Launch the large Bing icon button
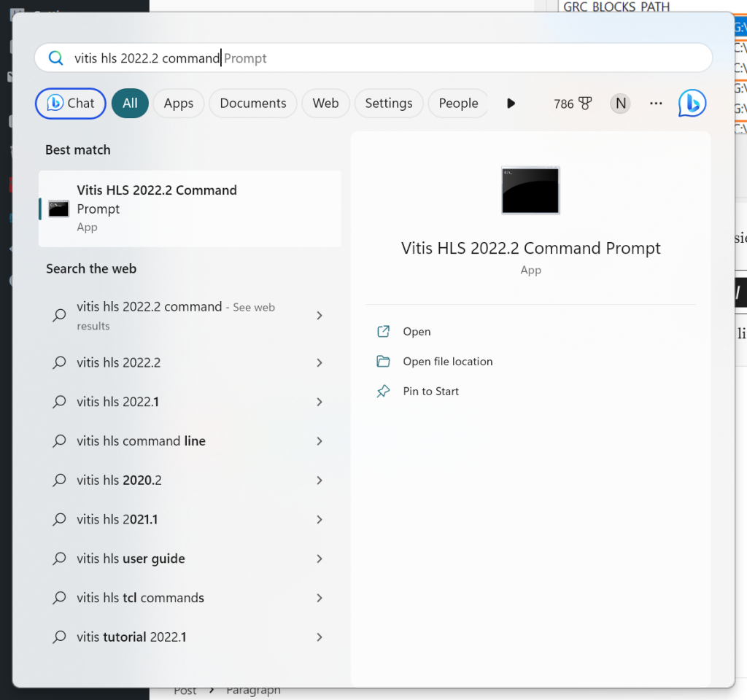 pyautogui.click(x=692, y=104)
